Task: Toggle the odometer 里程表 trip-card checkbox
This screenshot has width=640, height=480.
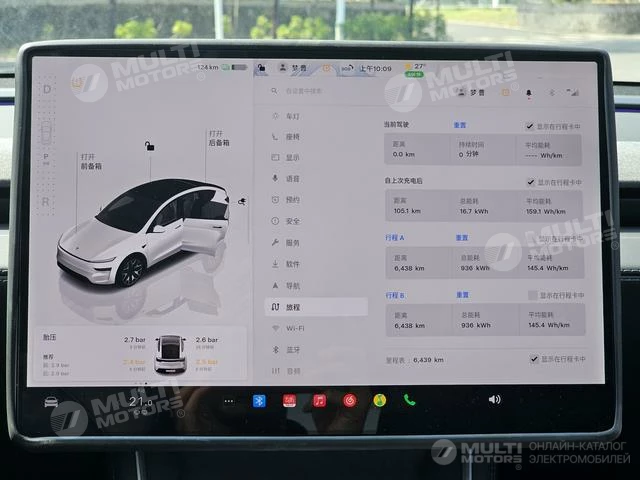Action: coord(533,358)
